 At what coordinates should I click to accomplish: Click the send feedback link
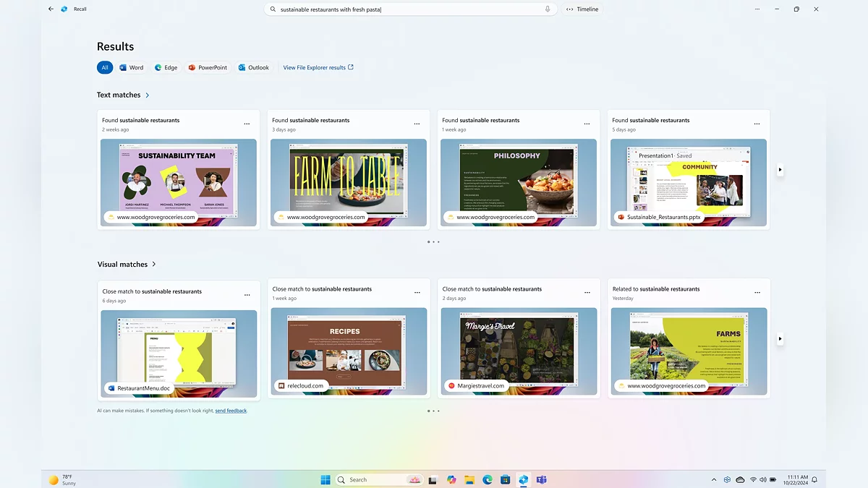point(231,411)
